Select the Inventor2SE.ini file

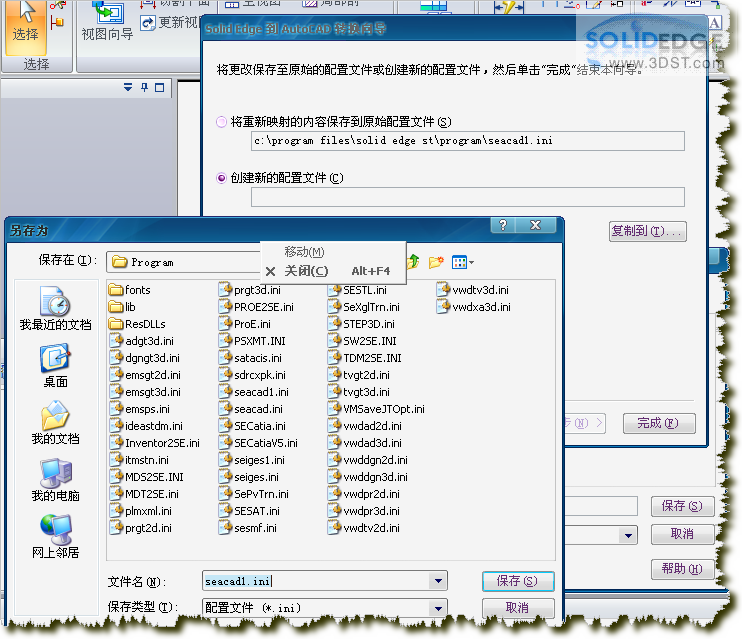click(155, 443)
